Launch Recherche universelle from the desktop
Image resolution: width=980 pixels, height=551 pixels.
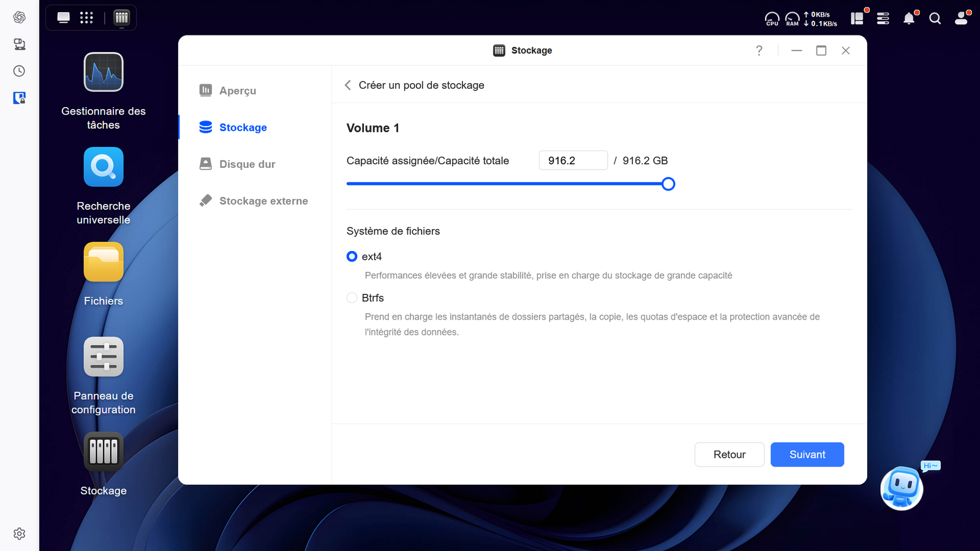(x=103, y=167)
